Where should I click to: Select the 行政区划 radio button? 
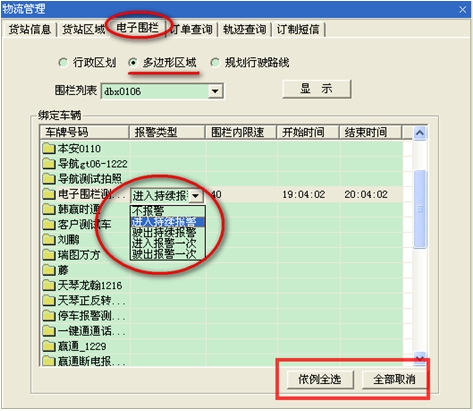click(63, 62)
